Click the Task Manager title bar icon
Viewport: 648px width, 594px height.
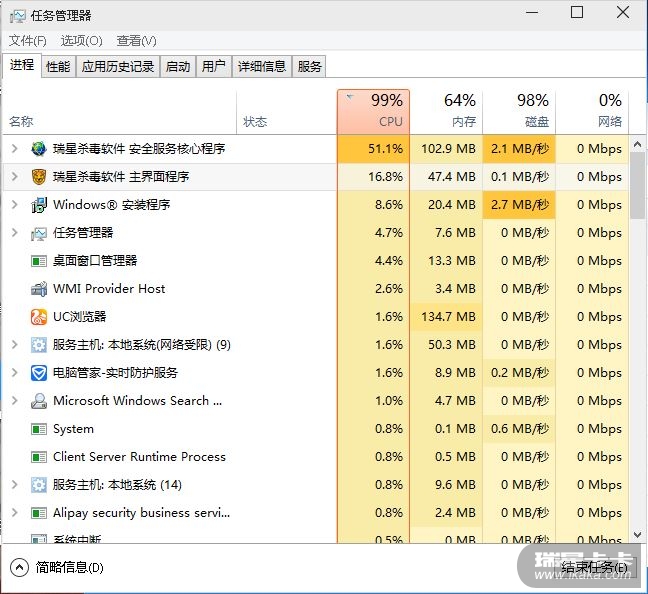(17, 16)
